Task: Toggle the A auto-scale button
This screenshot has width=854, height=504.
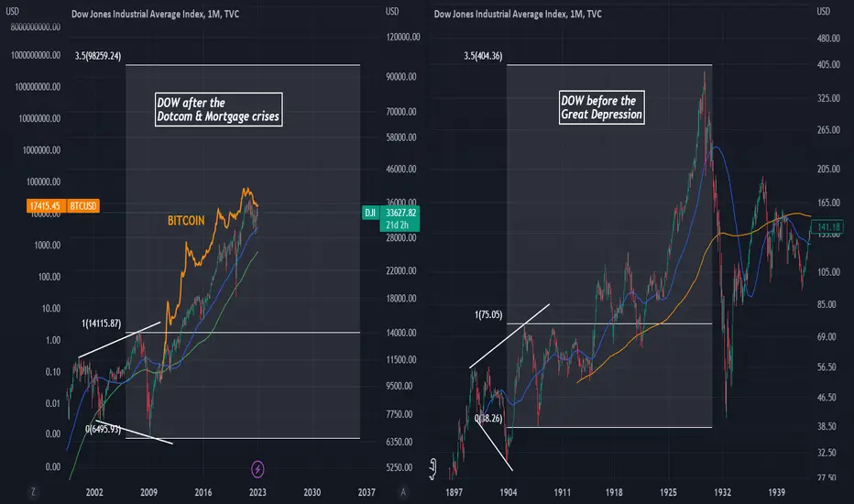Action: 403,492
